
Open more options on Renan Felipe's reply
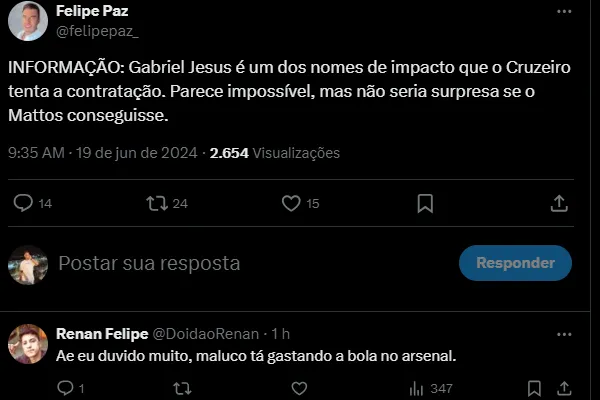565,333
